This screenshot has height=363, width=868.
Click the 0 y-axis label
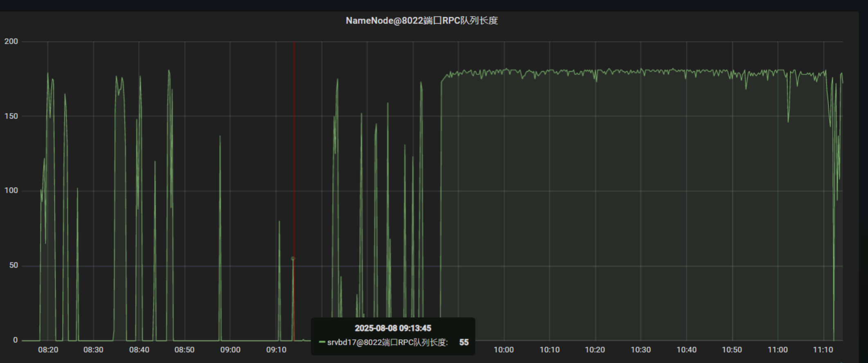coord(16,340)
